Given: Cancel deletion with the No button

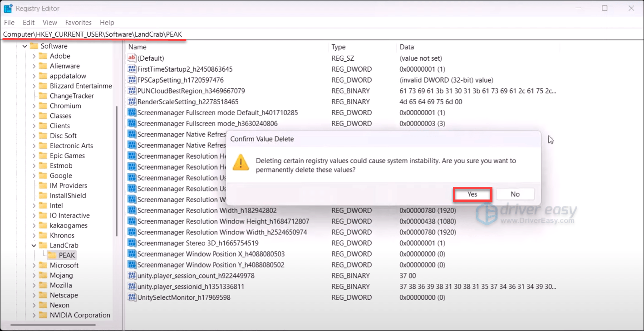Looking at the screenshot, I should [515, 194].
